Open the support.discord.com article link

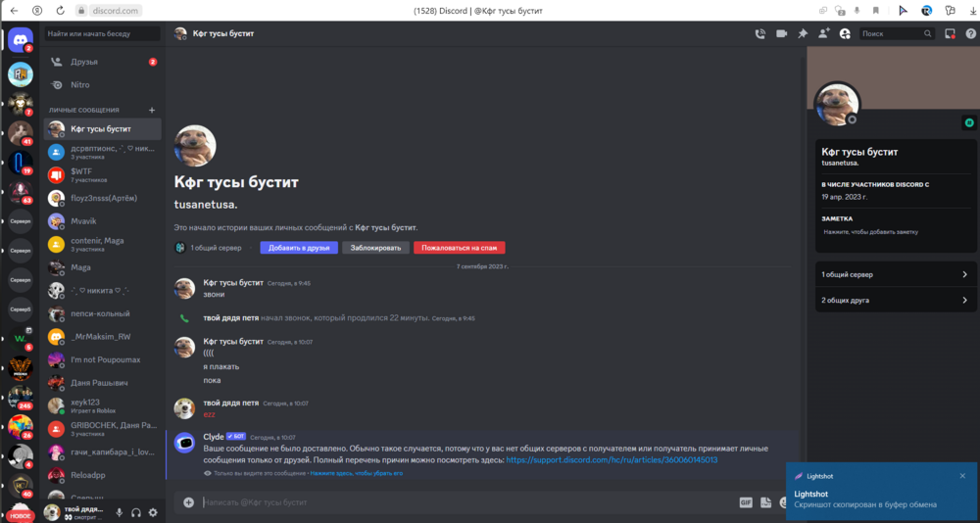(x=612, y=460)
